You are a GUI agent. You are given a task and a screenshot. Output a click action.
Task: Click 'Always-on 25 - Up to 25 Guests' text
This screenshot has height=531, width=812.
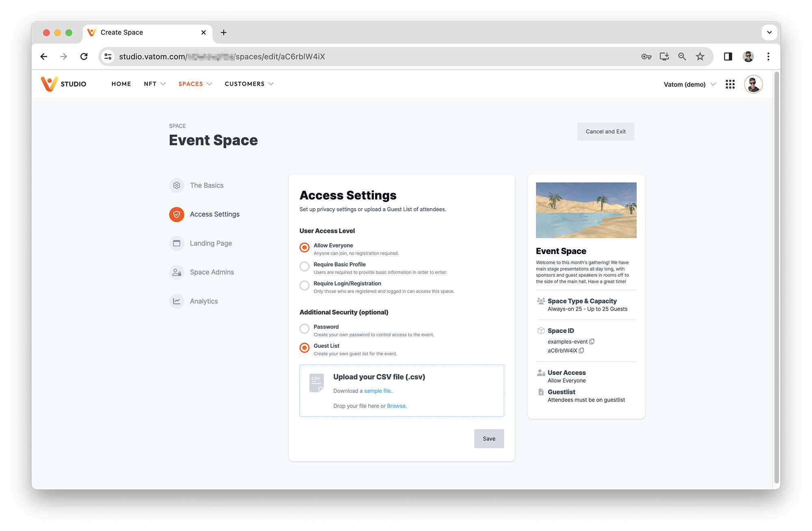tap(587, 309)
